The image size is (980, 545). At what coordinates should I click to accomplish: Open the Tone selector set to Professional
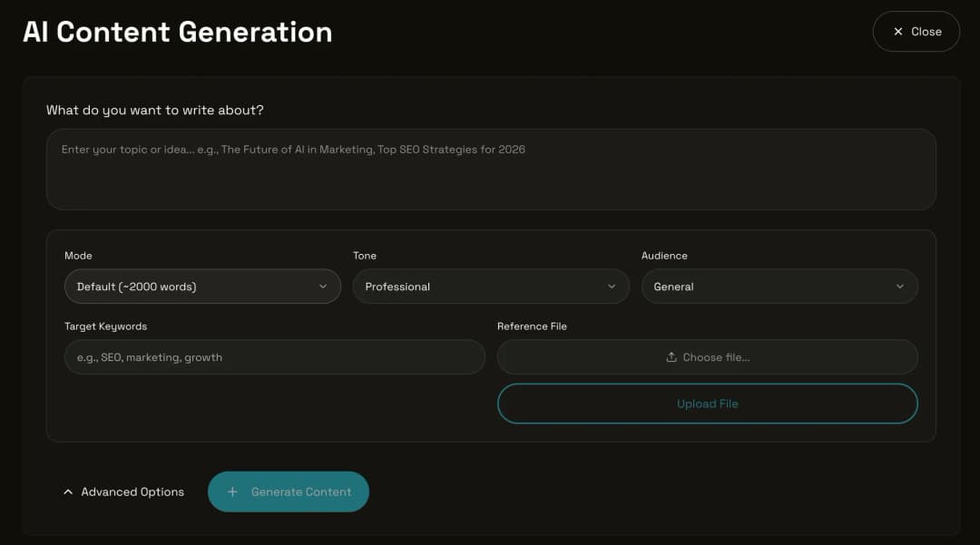pyautogui.click(x=490, y=286)
